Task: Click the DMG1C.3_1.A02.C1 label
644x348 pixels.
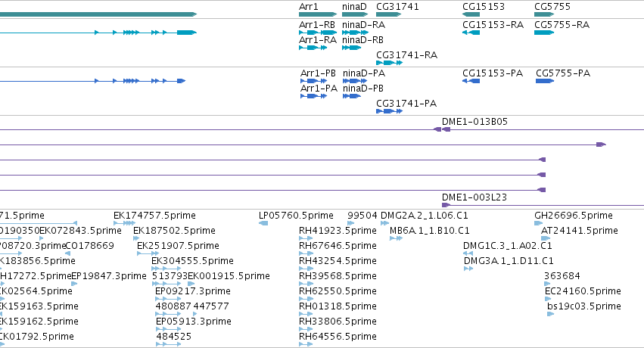Action: pyautogui.click(x=508, y=246)
